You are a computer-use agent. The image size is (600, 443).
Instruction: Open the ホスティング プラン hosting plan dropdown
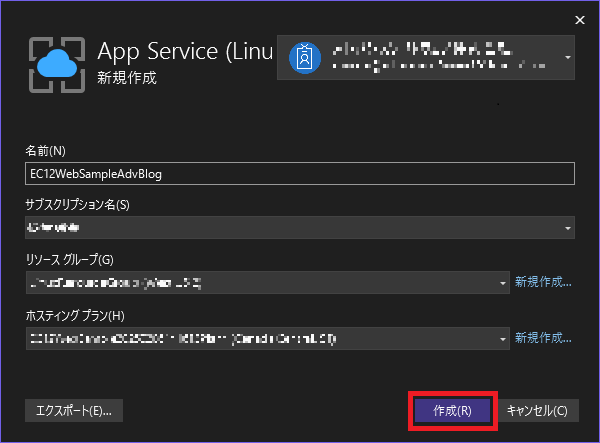(x=267, y=339)
